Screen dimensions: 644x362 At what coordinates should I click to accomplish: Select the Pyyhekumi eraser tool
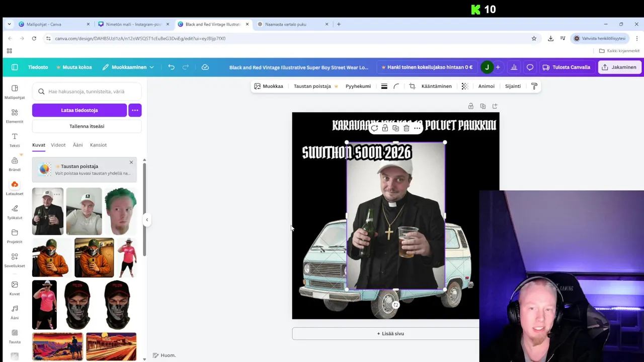[x=358, y=86]
